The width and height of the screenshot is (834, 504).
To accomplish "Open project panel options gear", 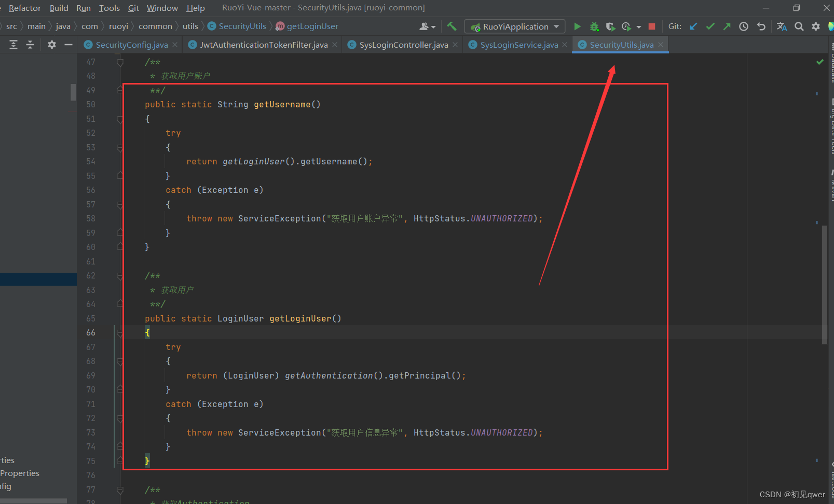I will [52, 45].
